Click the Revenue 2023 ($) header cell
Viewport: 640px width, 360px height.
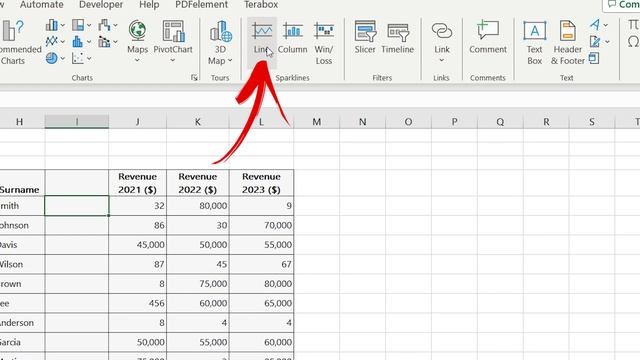pos(261,183)
